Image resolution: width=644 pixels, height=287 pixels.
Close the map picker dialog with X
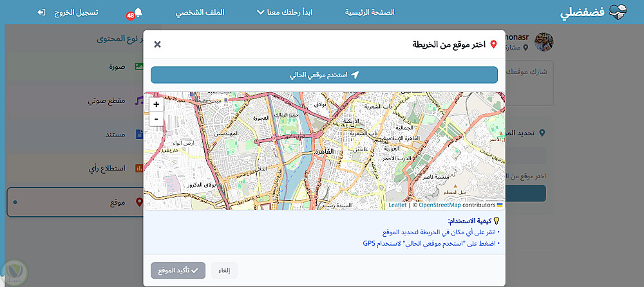pyautogui.click(x=157, y=44)
